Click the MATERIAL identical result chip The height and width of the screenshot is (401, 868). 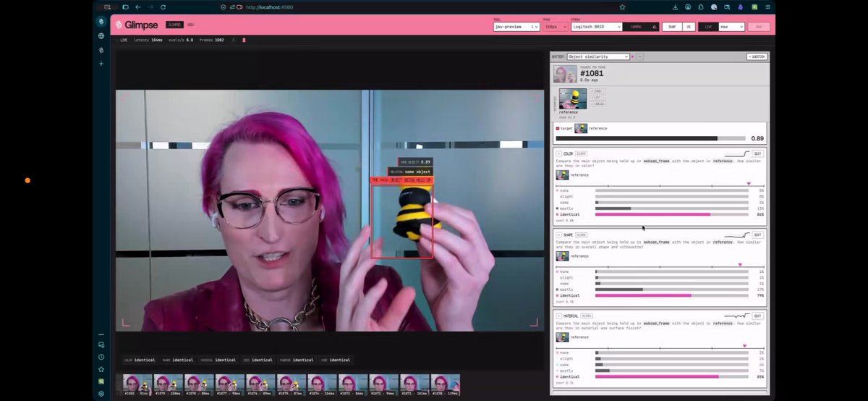click(217, 360)
